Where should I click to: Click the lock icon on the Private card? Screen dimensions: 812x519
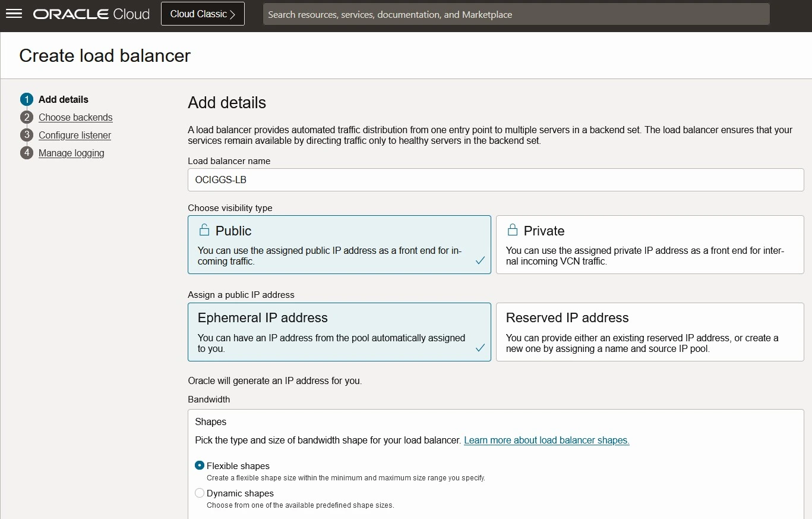point(511,229)
